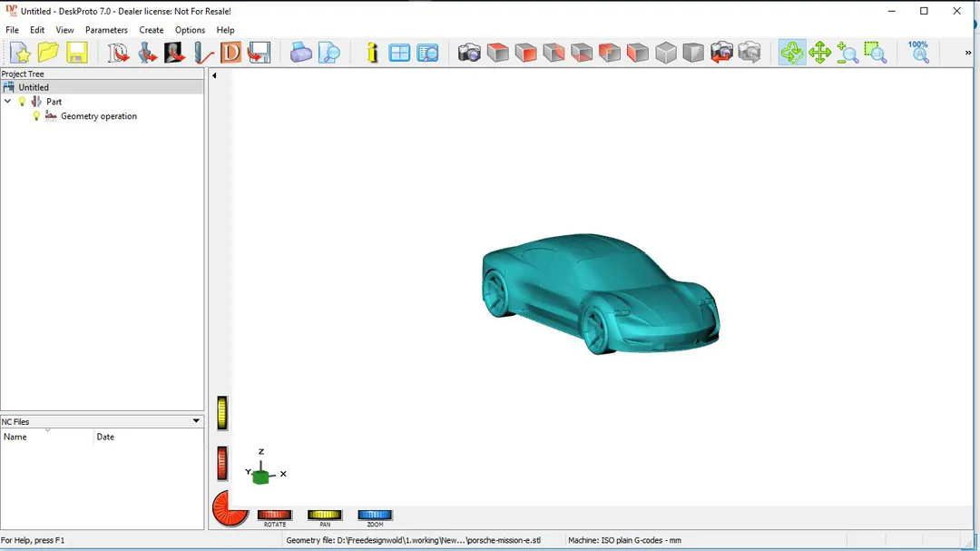Open the NC Files panel dropdown arrow
Image resolution: width=980 pixels, height=551 pixels.
[x=196, y=421]
